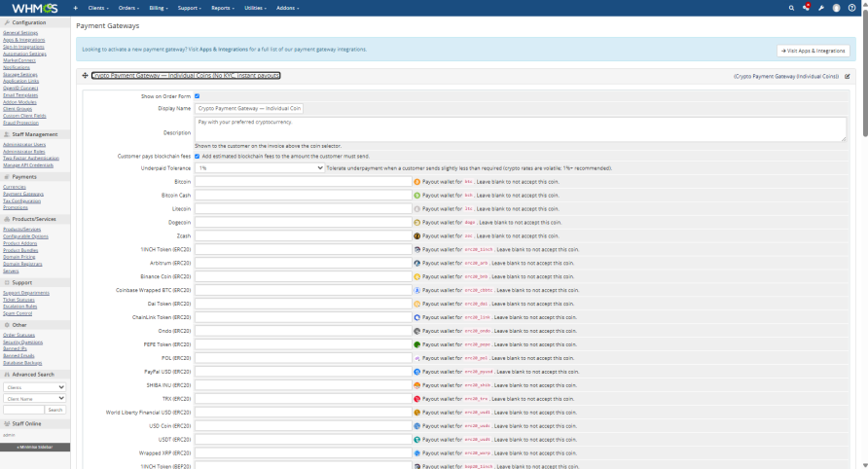This screenshot has height=469, width=868.
Task: Click the PayPal USD (ERC20) icon
Action: click(416, 372)
